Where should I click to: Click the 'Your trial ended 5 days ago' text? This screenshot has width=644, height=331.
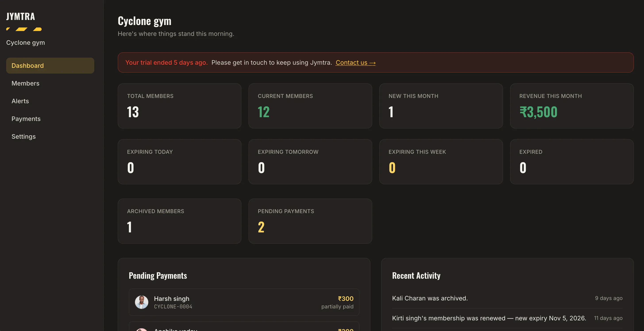pyautogui.click(x=166, y=62)
